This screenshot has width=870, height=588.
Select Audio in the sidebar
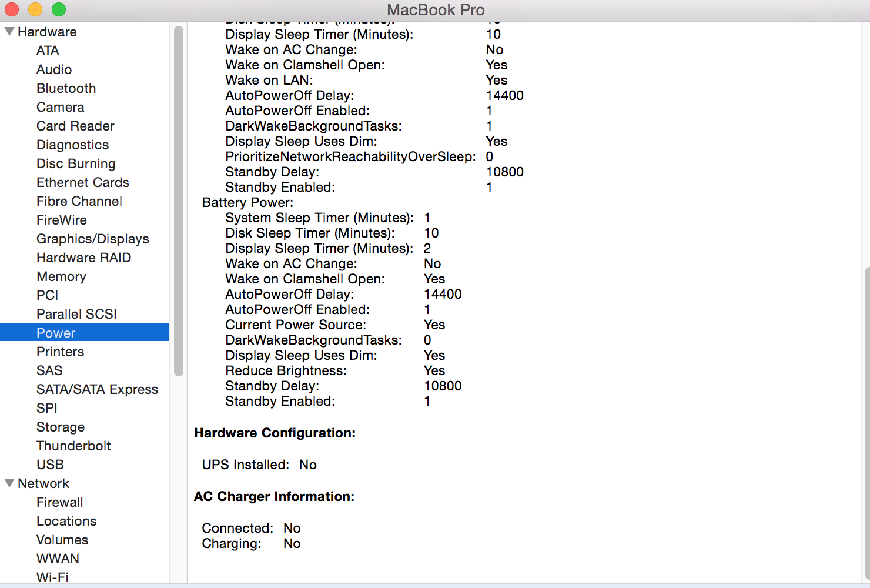[54, 69]
